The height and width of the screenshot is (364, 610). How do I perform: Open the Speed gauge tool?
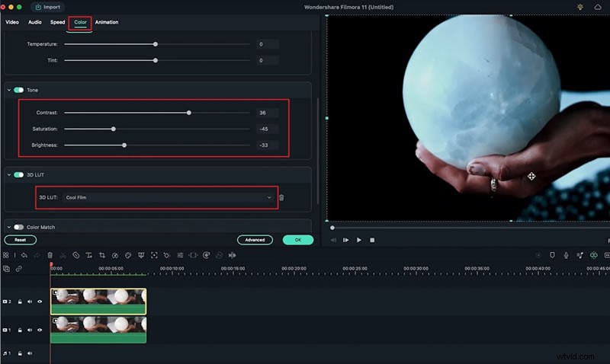(x=115, y=255)
